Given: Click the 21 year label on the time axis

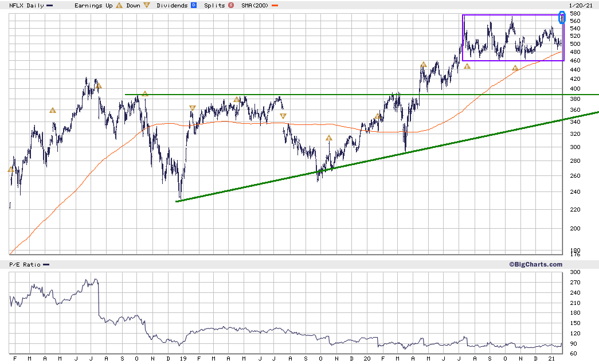Looking at the screenshot, I should tap(551, 359).
